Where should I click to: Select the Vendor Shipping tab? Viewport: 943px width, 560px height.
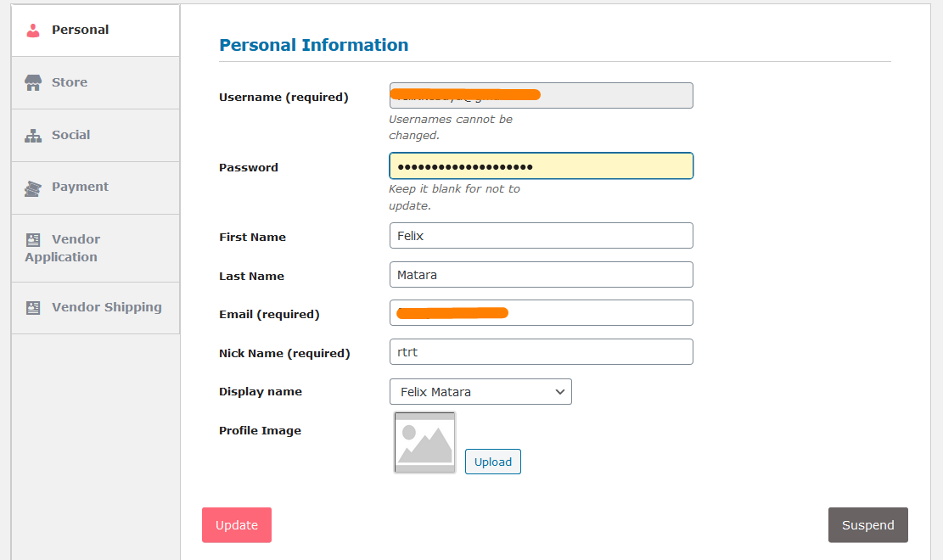pyautogui.click(x=96, y=308)
